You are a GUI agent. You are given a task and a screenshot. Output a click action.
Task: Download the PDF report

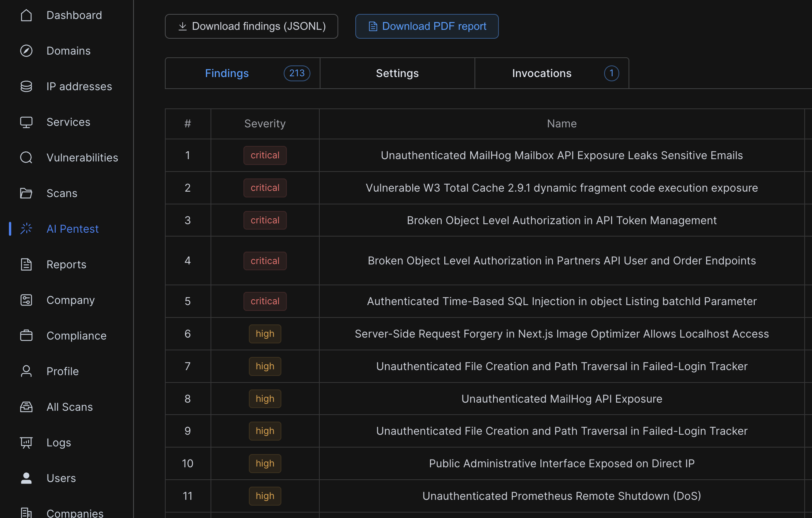point(427,26)
